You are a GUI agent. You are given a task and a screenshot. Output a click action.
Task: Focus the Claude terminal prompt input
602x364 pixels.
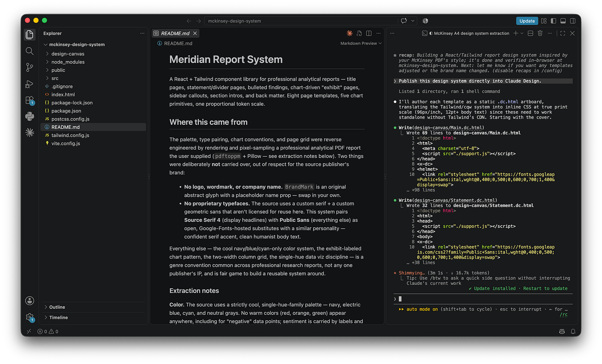click(x=483, y=299)
